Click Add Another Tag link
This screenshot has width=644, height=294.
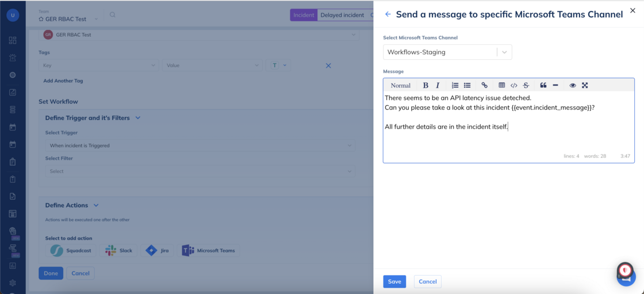click(63, 81)
